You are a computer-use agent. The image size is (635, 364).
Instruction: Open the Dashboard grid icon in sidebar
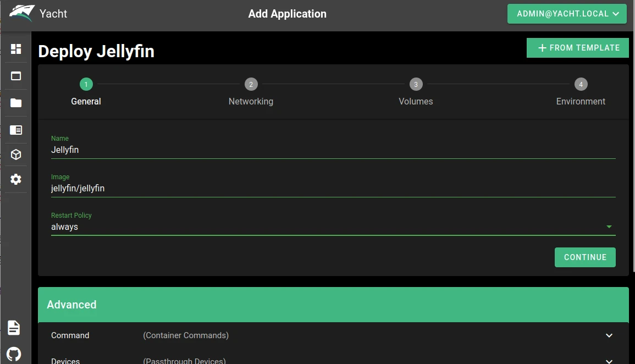(16, 49)
